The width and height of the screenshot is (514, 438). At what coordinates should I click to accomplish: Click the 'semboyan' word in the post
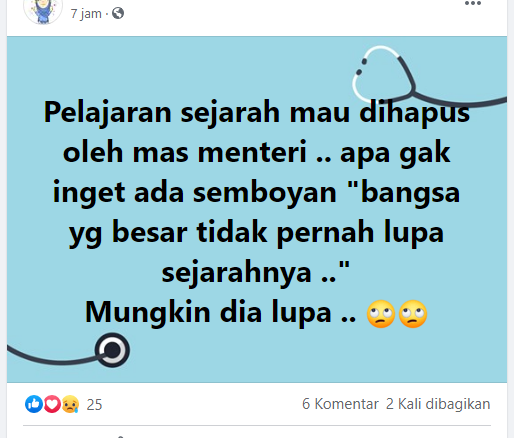(x=265, y=193)
